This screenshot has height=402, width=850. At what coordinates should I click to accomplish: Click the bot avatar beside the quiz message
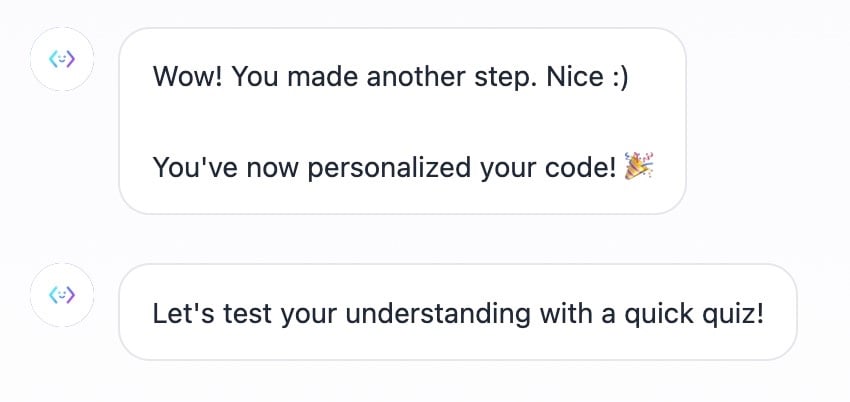point(62,295)
